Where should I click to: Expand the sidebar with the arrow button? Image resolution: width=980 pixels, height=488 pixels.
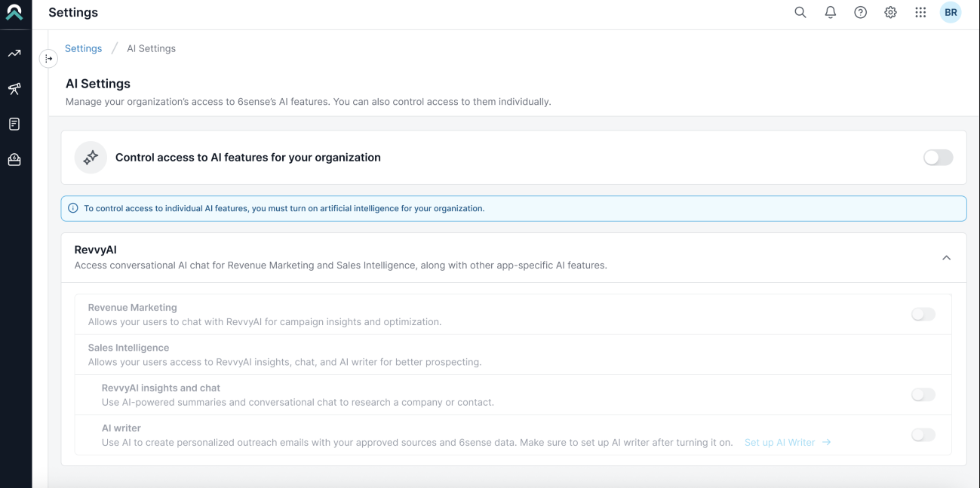pyautogui.click(x=48, y=58)
